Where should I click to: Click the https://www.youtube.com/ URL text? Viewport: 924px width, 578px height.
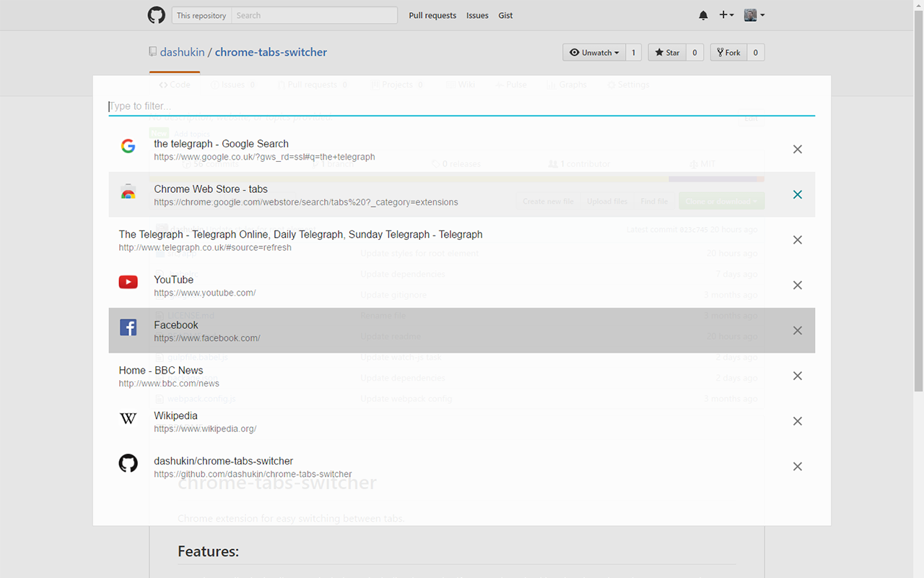[205, 293]
